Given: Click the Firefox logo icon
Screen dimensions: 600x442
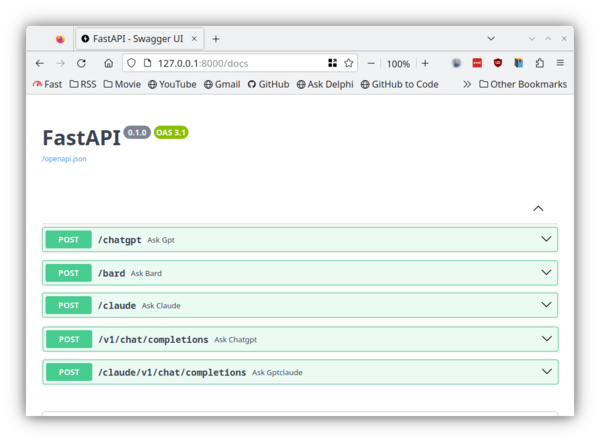Looking at the screenshot, I should click(x=60, y=39).
